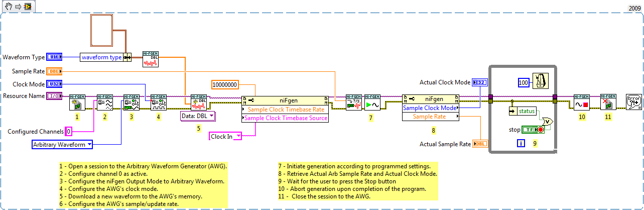Click the 10000000 numeric constant
This screenshot has width=644, height=210.
225,85
